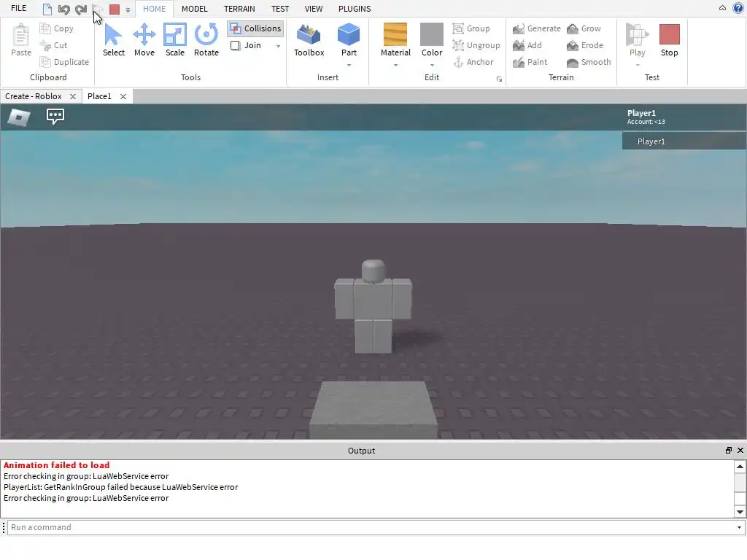The height and width of the screenshot is (560, 747).
Task: Open the Edit group dialog launcher
Action: coord(499,79)
